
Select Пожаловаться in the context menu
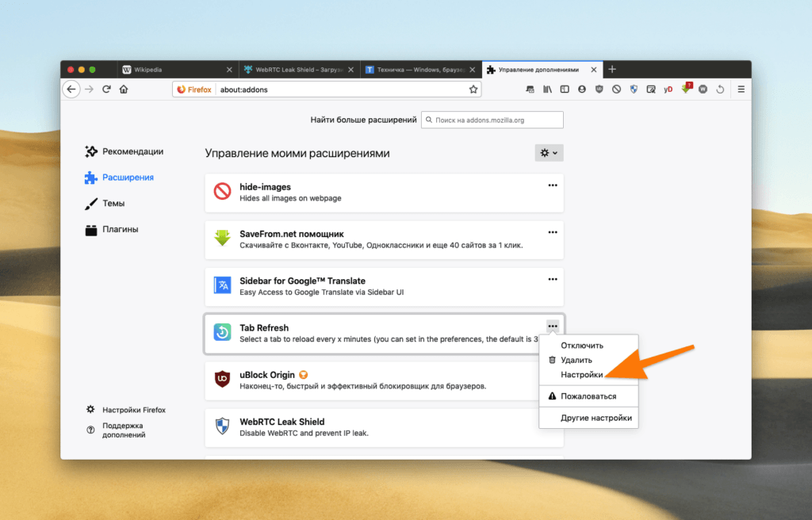588,396
